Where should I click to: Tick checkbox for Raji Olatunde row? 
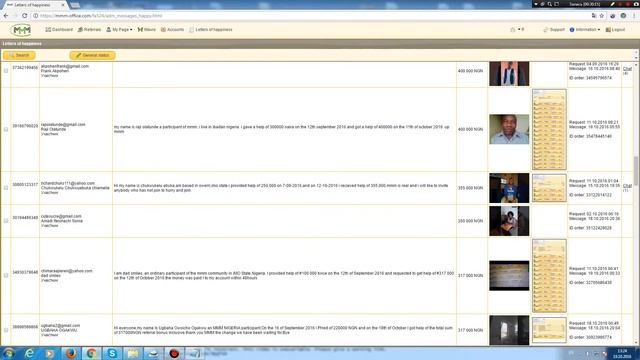[x=6, y=129]
